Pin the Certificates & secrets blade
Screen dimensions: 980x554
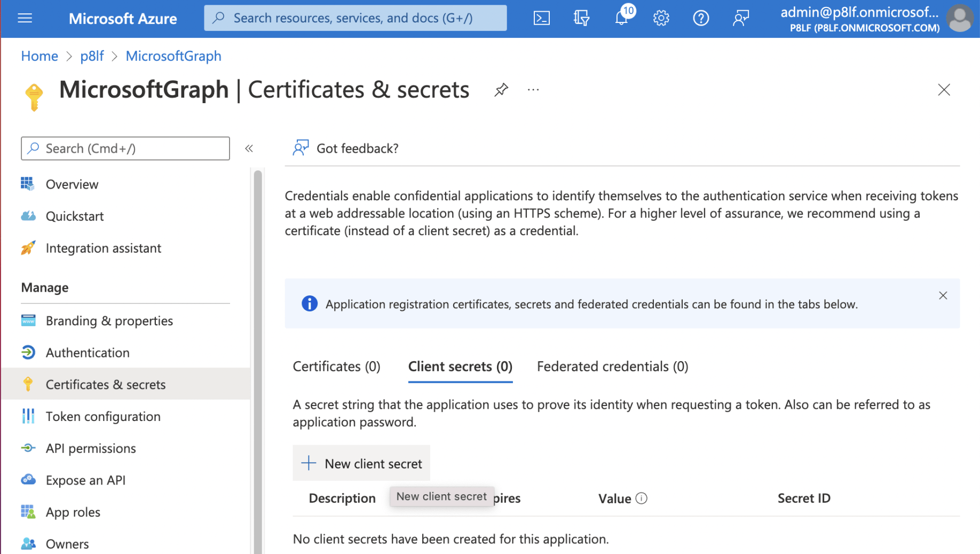point(501,90)
